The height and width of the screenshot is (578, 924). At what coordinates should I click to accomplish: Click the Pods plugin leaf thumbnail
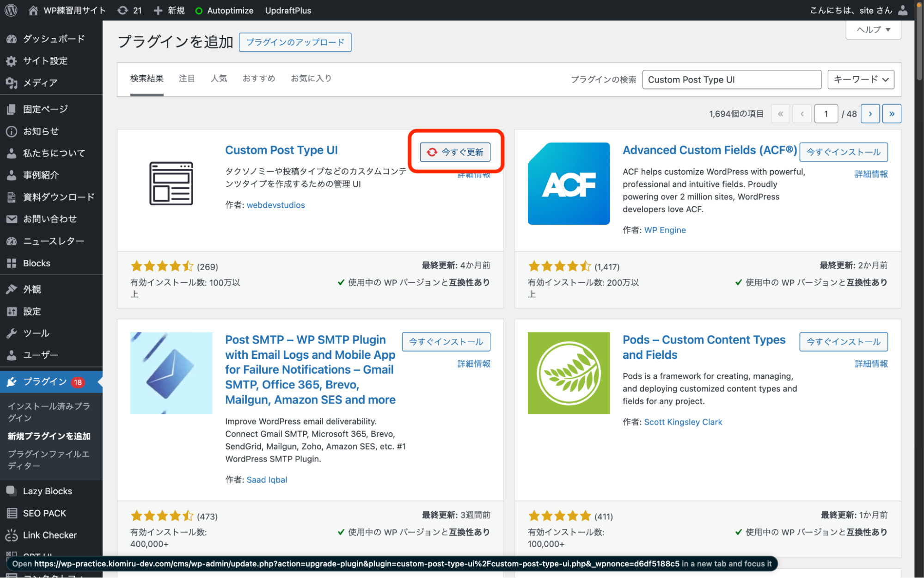569,373
